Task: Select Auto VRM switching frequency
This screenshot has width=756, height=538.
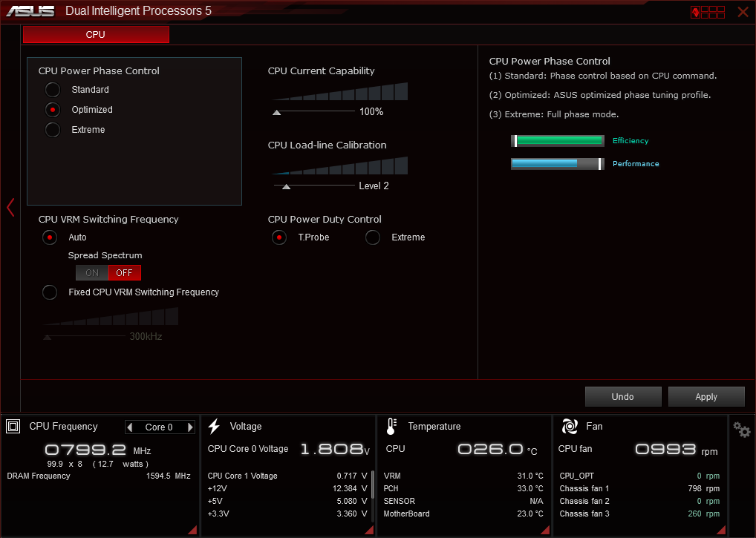Action: click(50, 237)
